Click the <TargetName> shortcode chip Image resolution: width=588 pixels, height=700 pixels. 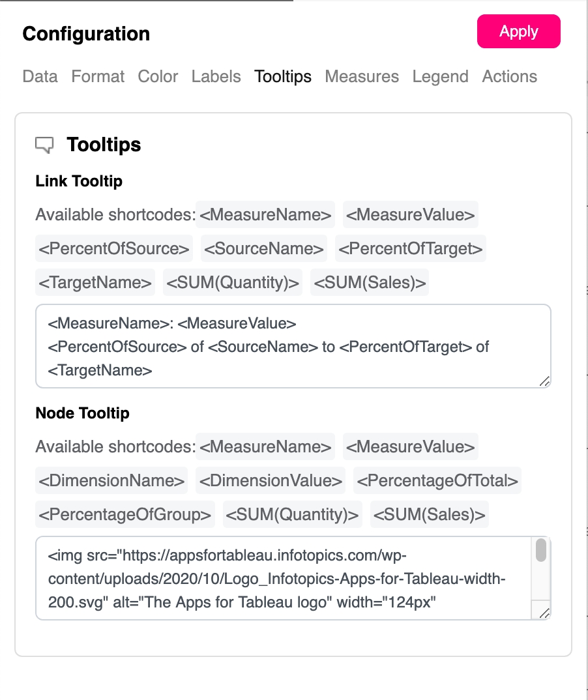tap(95, 282)
